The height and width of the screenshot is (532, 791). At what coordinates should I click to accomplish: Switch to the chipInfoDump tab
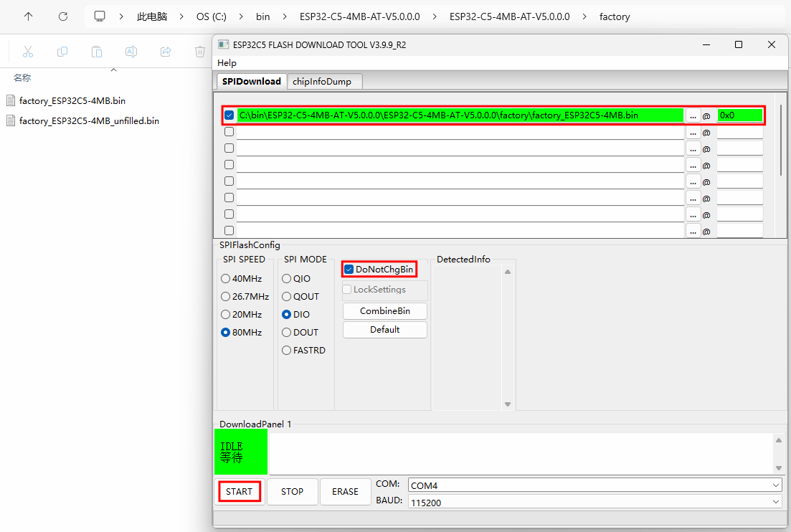tap(322, 82)
